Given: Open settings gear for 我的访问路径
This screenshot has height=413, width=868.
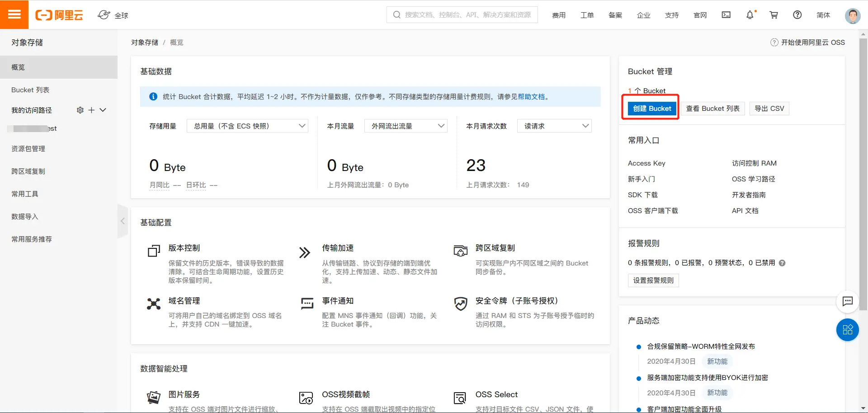Looking at the screenshot, I should click(x=80, y=110).
